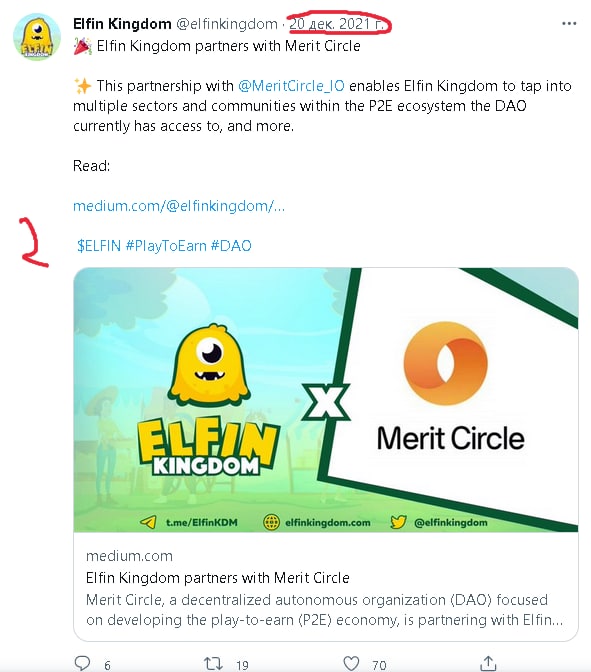Click the reply speech bubble icon

(x=82, y=663)
